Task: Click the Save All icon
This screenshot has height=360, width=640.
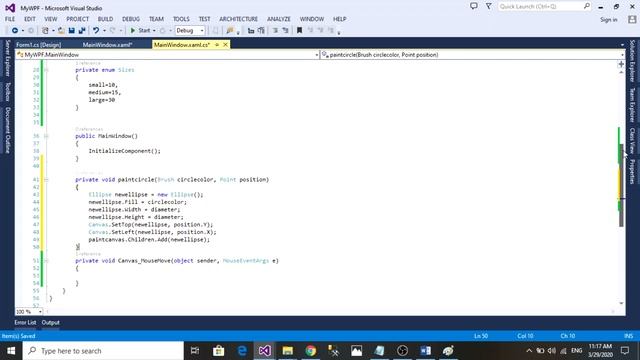Action: click(82, 30)
